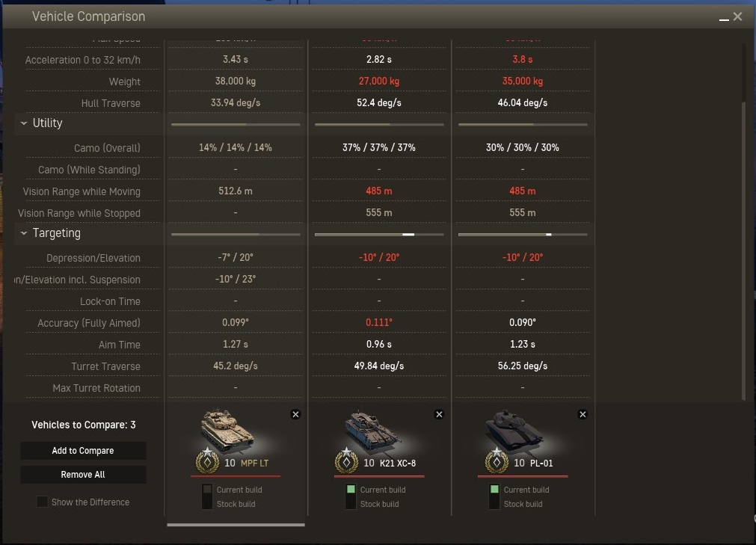Click the MPF LT tank thumbnail
This screenshot has height=545, width=756.
(x=227, y=431)
